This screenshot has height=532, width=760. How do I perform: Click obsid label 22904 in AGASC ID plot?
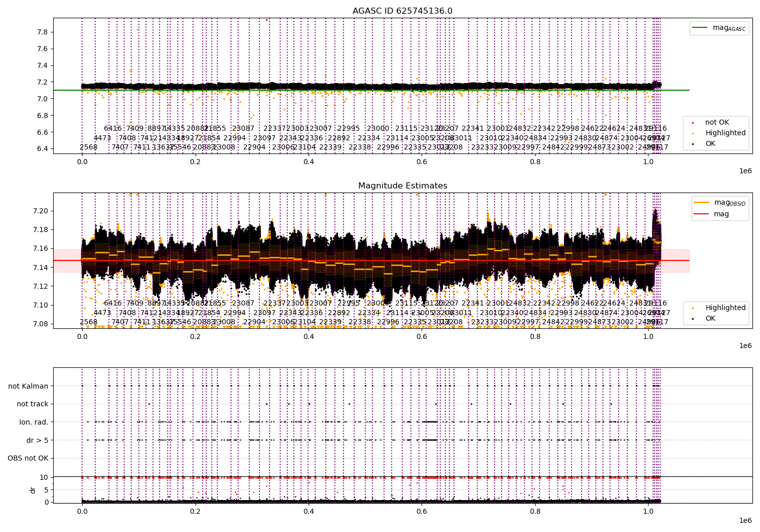[254, 147]
